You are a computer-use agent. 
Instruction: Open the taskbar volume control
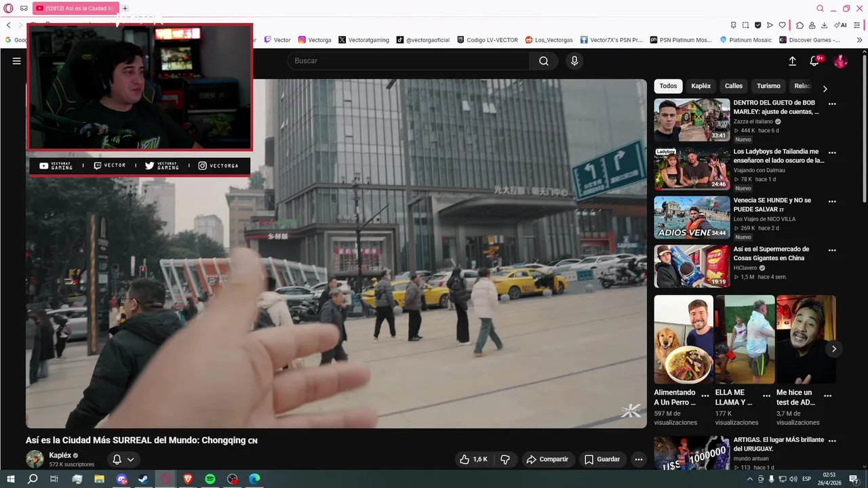click(793, 479)
